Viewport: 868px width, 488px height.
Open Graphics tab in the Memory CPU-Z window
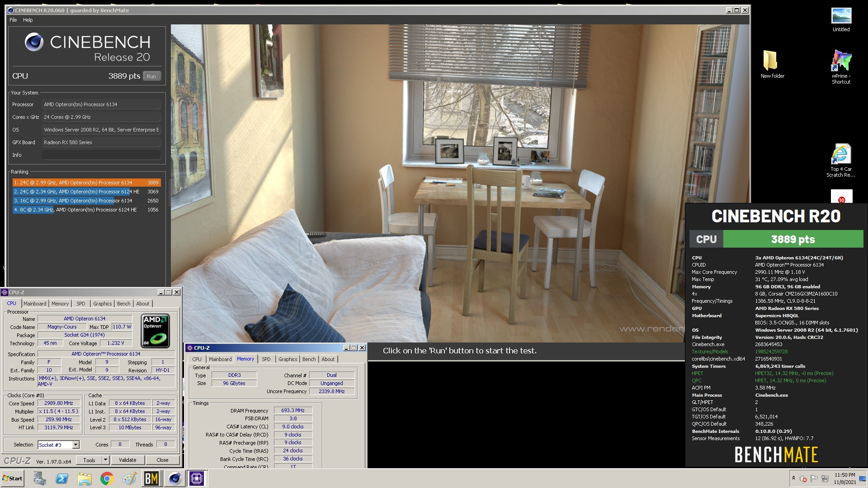click(288, 359)
